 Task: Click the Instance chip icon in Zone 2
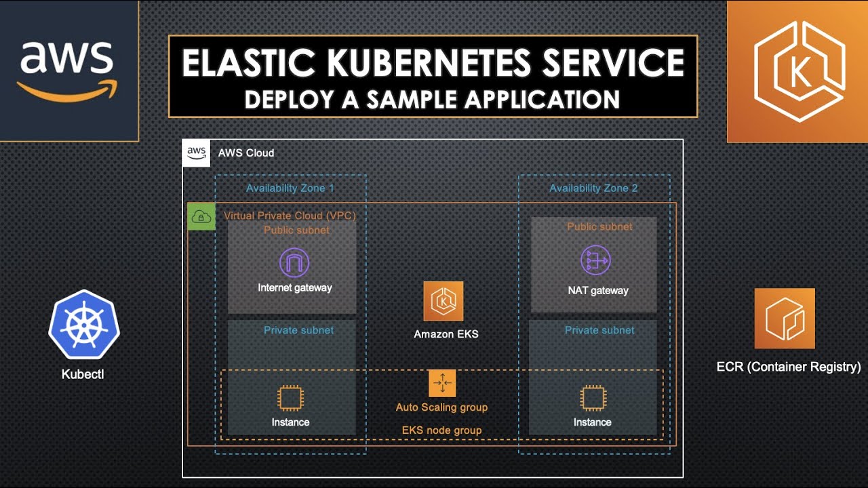coord(593,399)
